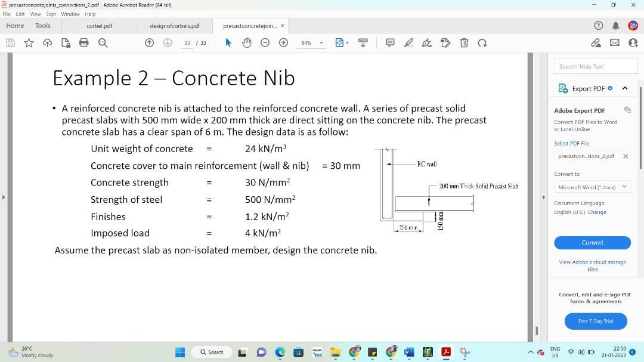Open the zoom percentage dropdown
Screen dimensions: 644x362
click(320, 42)
